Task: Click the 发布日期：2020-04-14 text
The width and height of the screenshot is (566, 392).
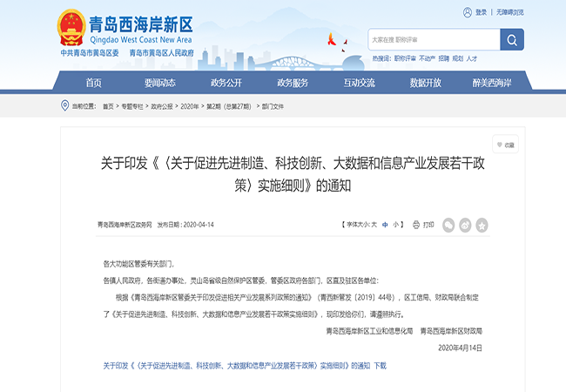Action: click(x=185, y=225)
